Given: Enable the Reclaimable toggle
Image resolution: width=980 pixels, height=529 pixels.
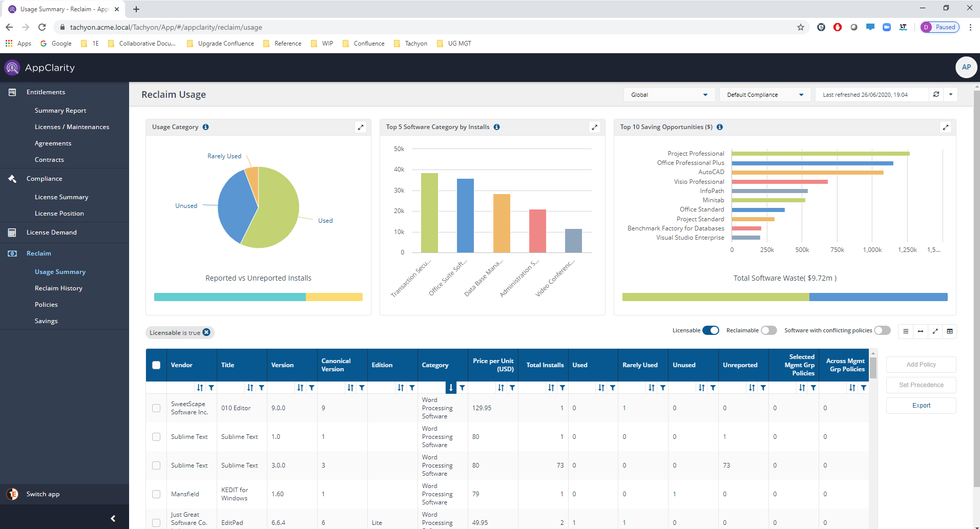Looking at the screenshot, I should coord(769,330).
